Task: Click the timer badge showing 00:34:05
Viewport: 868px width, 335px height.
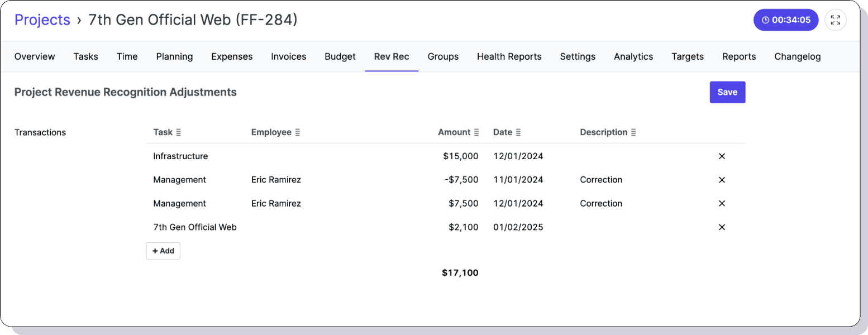Action: tap(786, 20)
